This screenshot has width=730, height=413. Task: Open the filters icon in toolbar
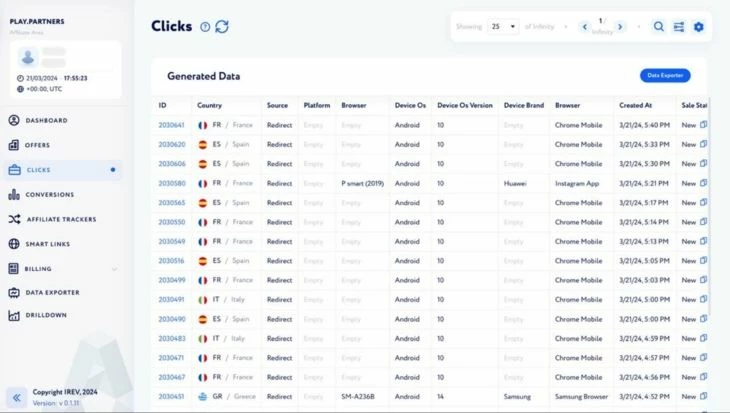click(679, 27)
